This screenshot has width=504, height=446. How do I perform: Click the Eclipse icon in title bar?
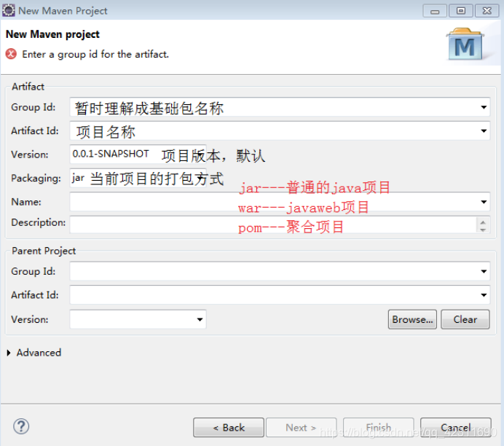point(8,10)
